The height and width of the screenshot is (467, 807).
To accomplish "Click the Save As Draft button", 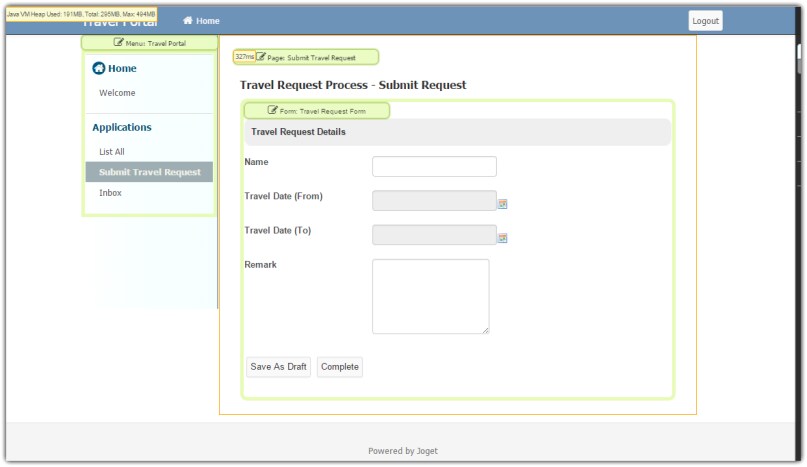I will pyautogui.click(x=278, y=367).
